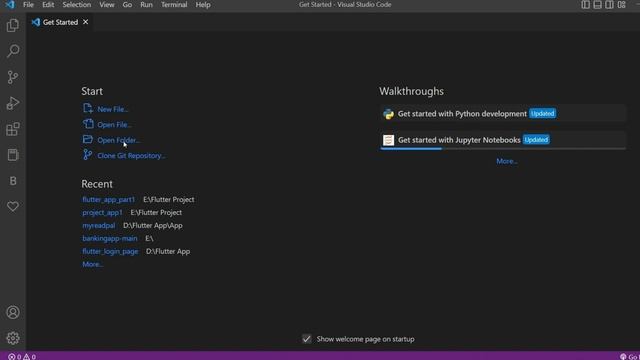Click the heart icon in activity bar
Image resolution: width=640 pixels, height=360 pixels.
[13, 207]
